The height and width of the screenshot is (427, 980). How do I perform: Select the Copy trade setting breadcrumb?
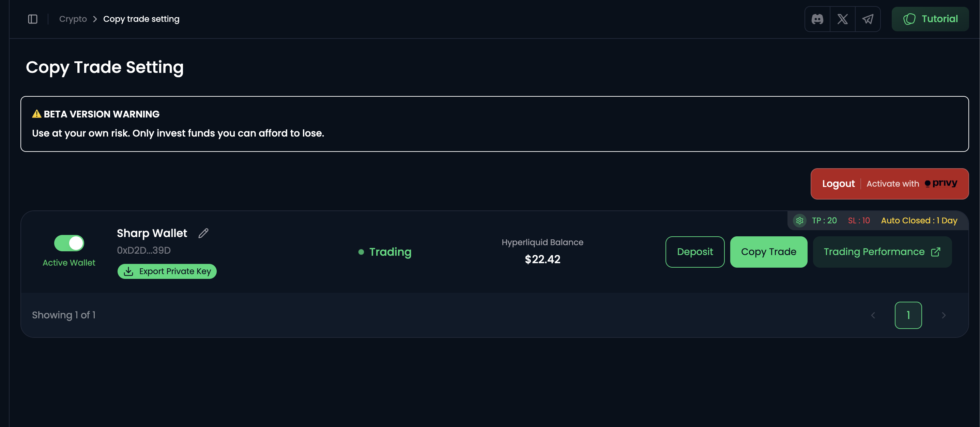[x=141, y=19]
